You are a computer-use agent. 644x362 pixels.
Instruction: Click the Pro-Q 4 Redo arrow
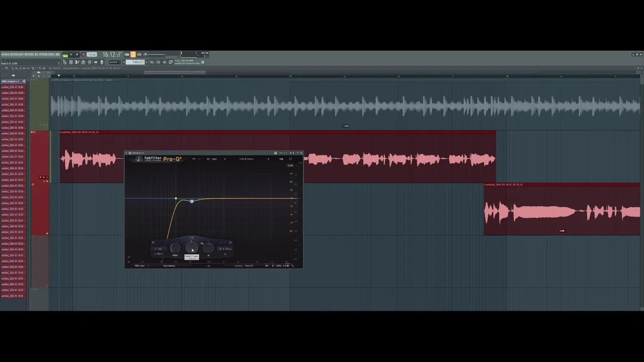coord(199,159)
